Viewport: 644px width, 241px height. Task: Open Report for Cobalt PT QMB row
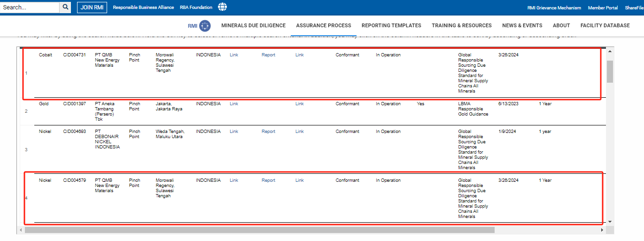(x=268, y=55)
